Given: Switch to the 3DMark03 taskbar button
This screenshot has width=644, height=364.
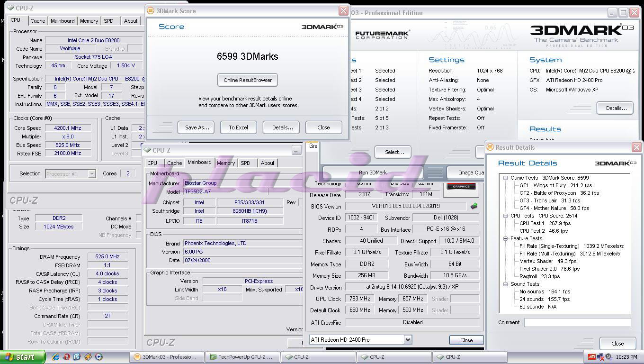Looking at the screenshot, I should pos(166,357).
